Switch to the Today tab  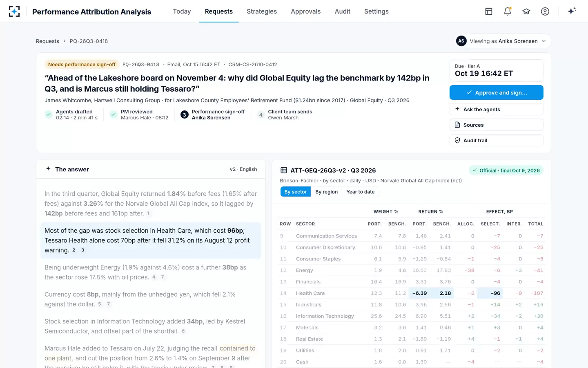tap(182, 11)
